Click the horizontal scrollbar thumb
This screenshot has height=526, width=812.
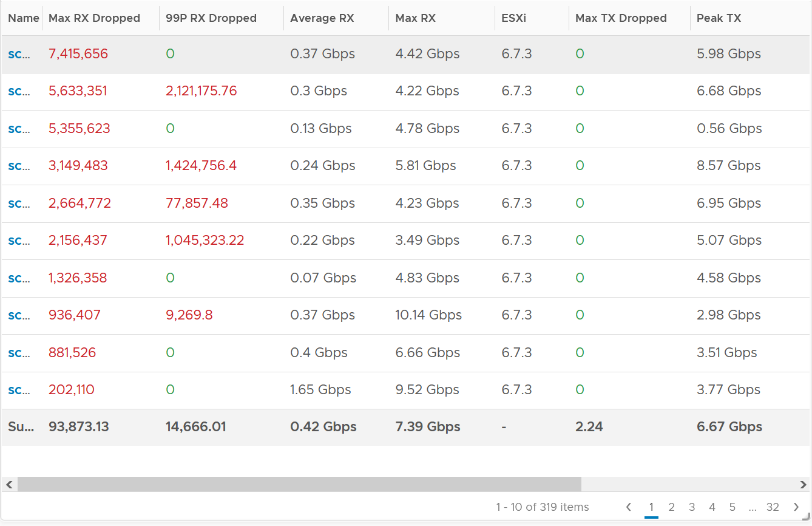tap(299, 485)
